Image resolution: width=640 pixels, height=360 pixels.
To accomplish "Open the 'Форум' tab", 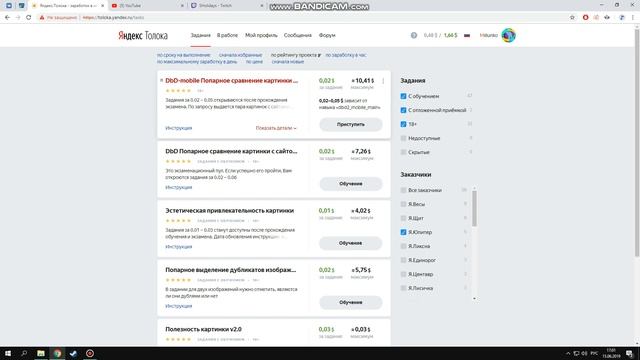I will click(327, 36).
